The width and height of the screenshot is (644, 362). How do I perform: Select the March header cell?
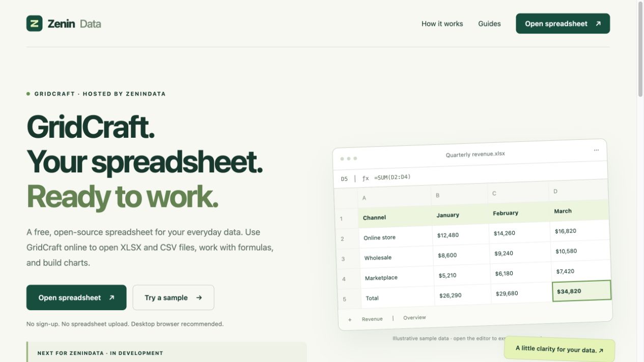click(579, 210)
